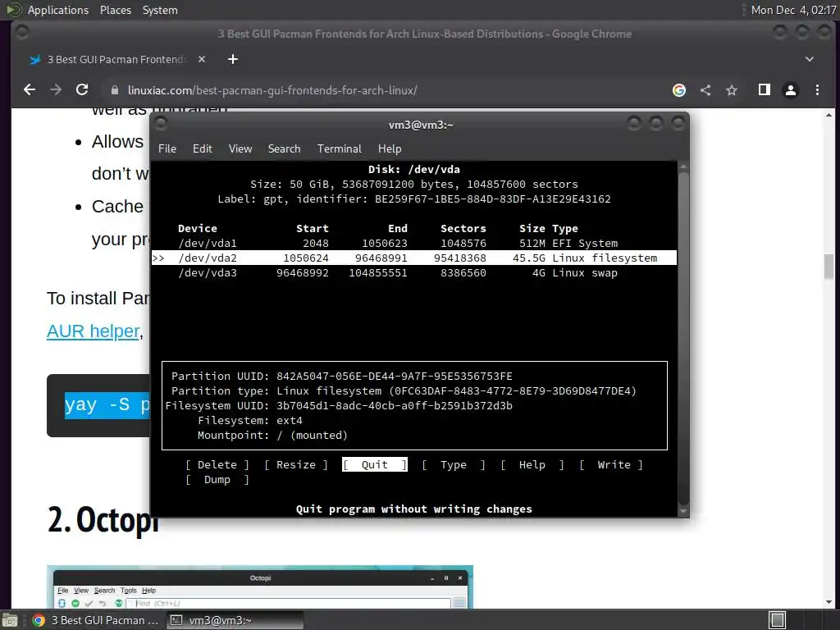This screenshot has height=630, width=840.
Task: Click the Octopi screenshot image
Action: coord(260,587)
